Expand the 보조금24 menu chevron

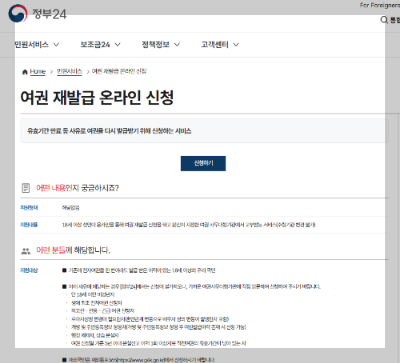pos(117,44)
